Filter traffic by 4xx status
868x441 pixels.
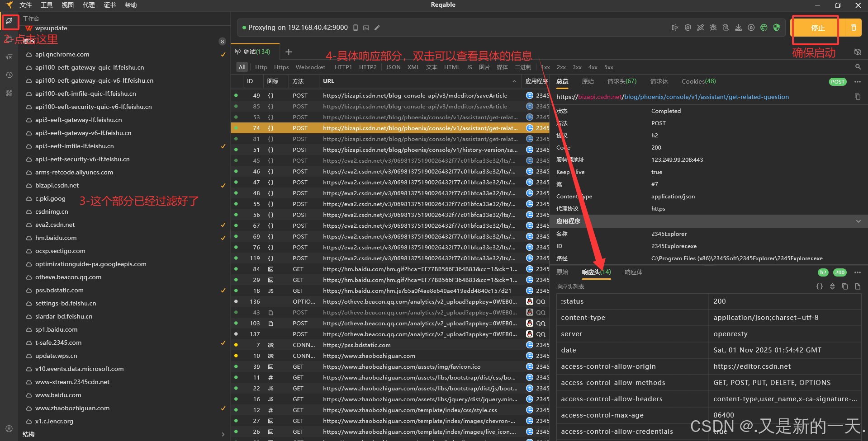tap(593, 67)
